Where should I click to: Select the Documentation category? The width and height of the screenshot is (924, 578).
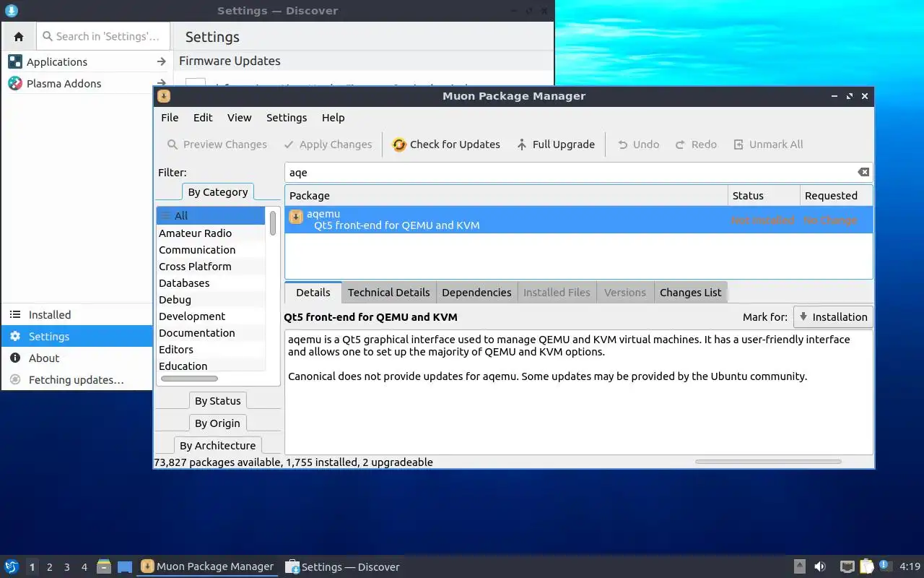tap(211, 333)
